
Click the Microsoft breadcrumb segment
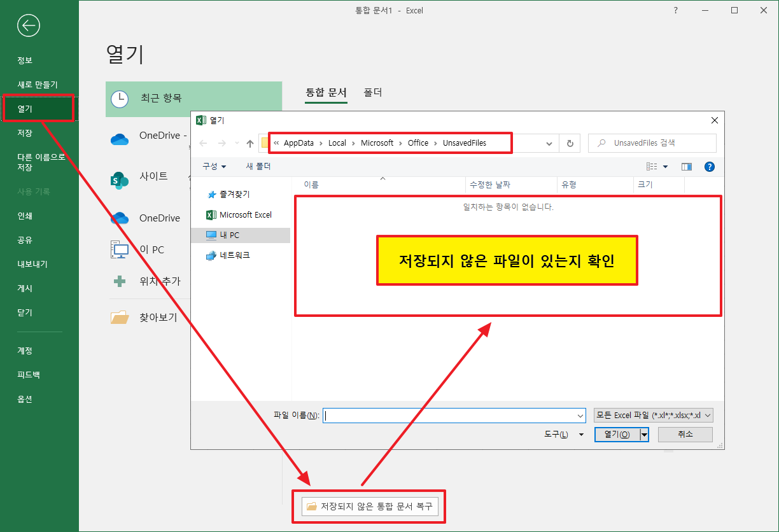pos(377,143)
